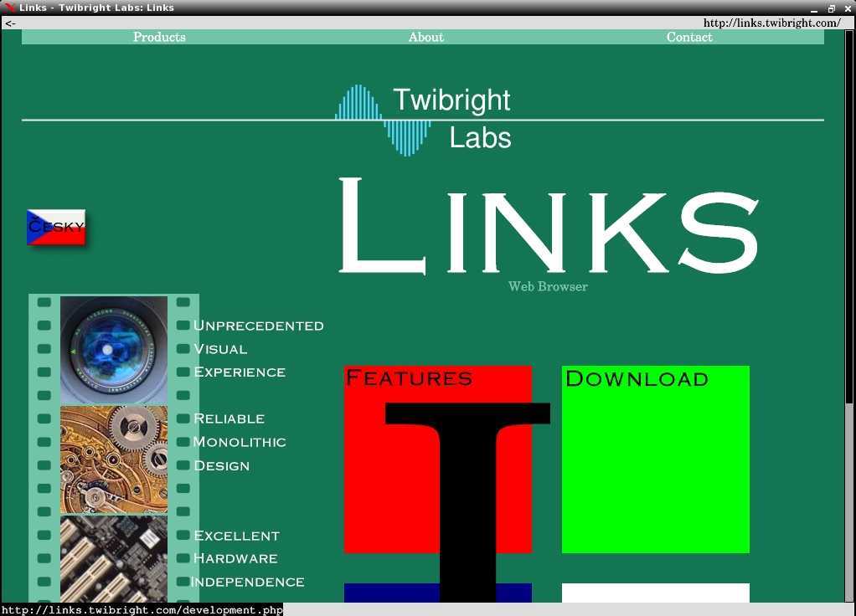Select the Contact navigation item
The image size is (856, 616).
[689, 37]
